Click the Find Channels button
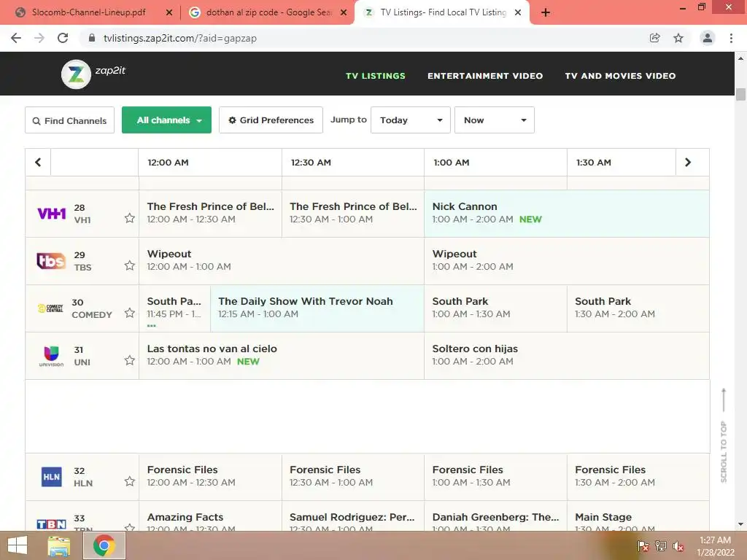This screenshot has height=560, width=747. (69, 120)
